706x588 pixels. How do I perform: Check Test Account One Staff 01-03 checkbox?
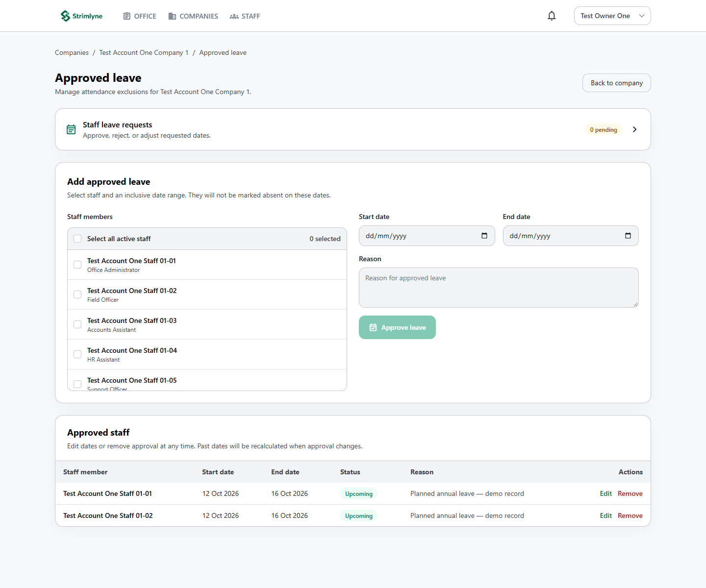pyautogui.click(x=77, y=324)
